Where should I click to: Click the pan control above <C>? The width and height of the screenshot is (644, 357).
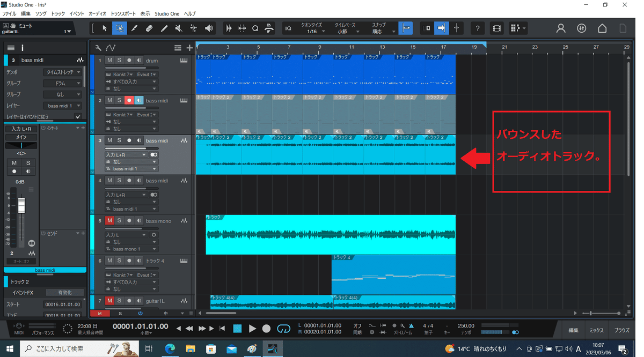point(21,145)
